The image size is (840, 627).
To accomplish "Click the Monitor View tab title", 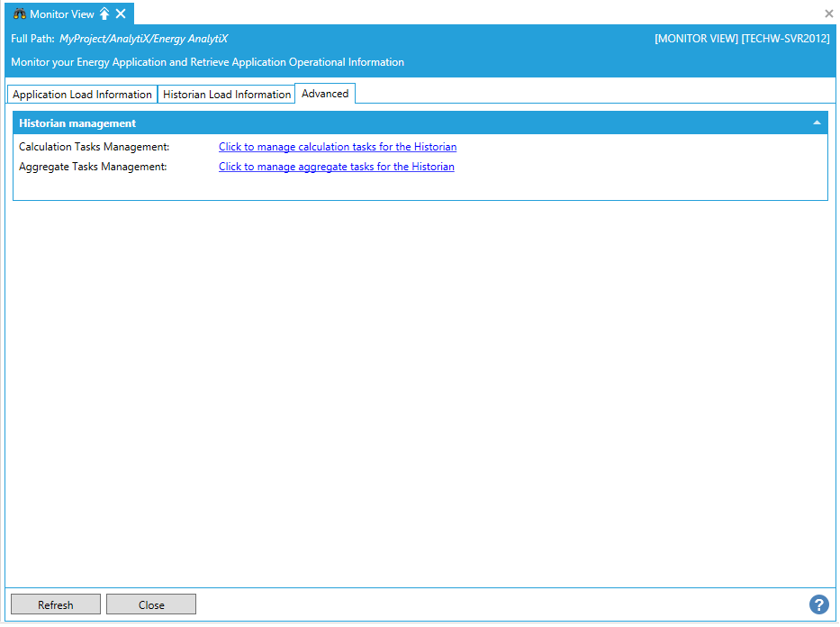I will point(62,14).
